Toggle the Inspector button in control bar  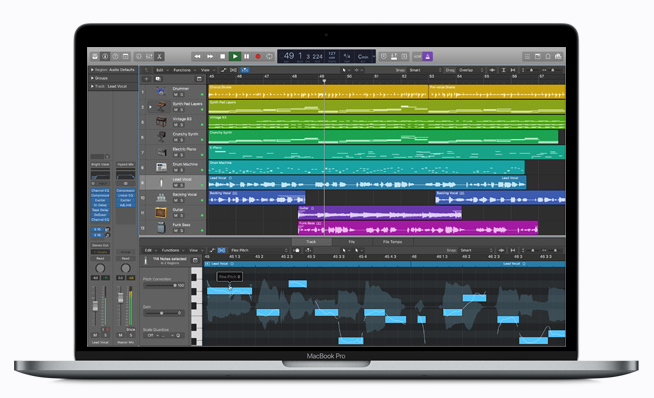[x=105, y=56]
